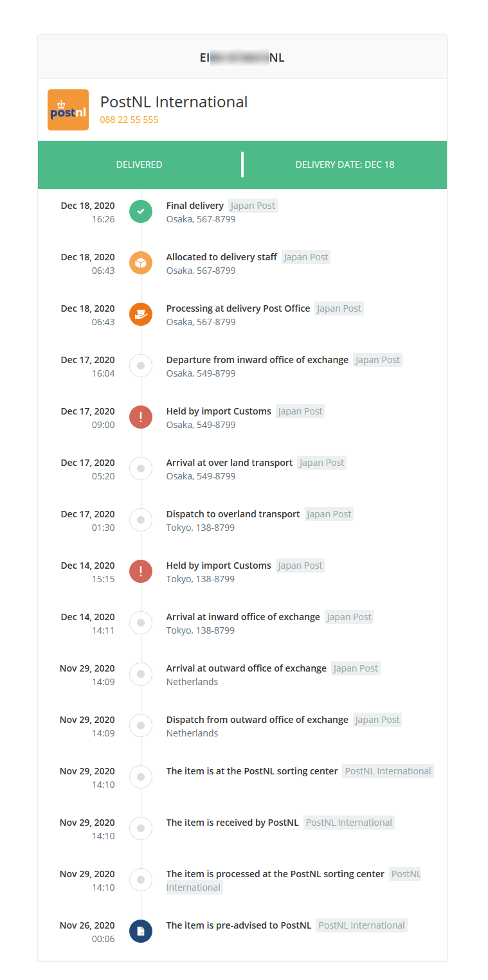The image size is (488, 980).
Task: Click the Arrival at over land transport dot
Action: click(x=141, y=468)
